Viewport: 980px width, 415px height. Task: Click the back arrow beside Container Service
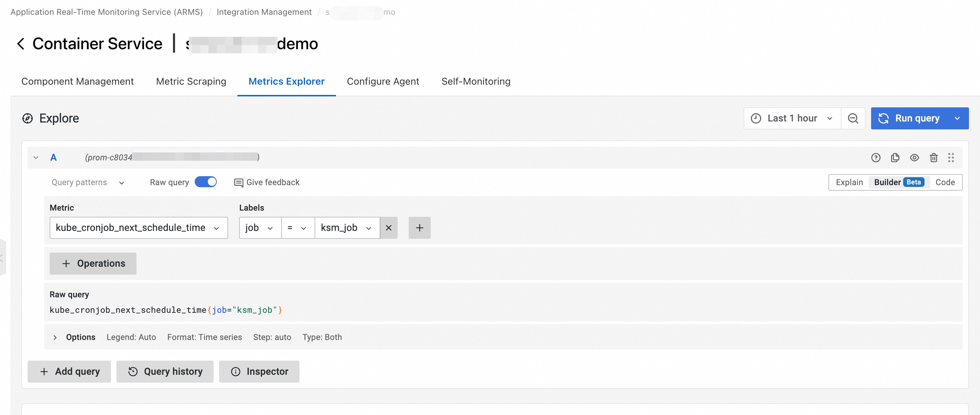point(21,44)
